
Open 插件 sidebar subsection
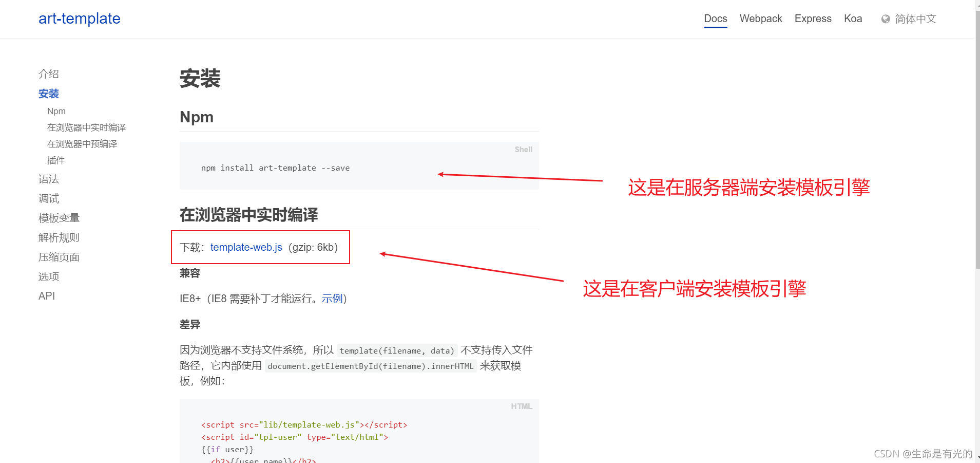[56, 160]
